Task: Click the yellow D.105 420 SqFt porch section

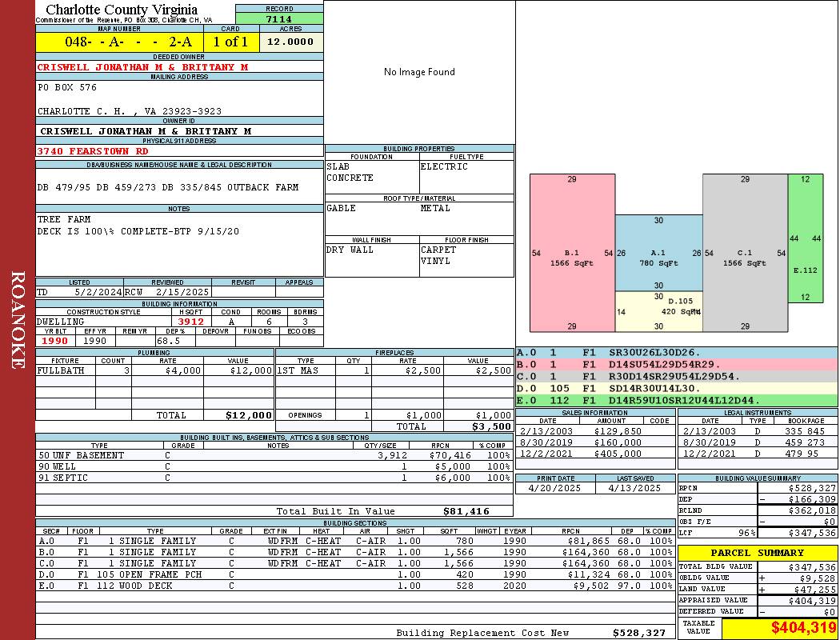Action: coord(658,311)
